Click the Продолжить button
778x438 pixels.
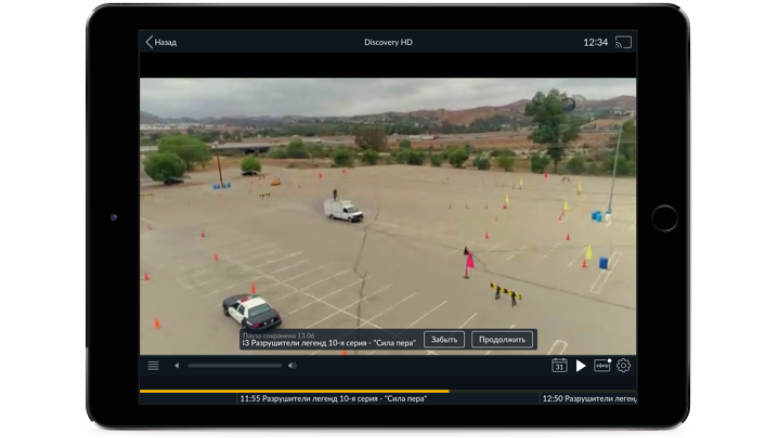[502, 340]
